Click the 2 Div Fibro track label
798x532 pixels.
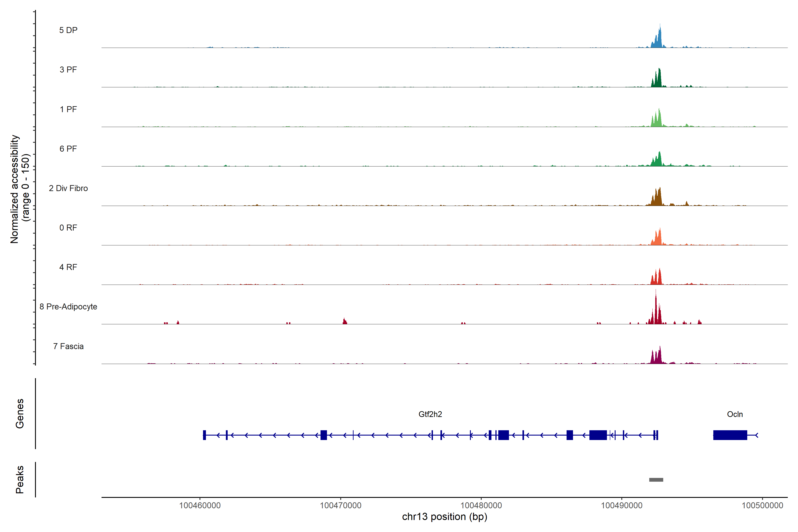[x=68, y=188]
